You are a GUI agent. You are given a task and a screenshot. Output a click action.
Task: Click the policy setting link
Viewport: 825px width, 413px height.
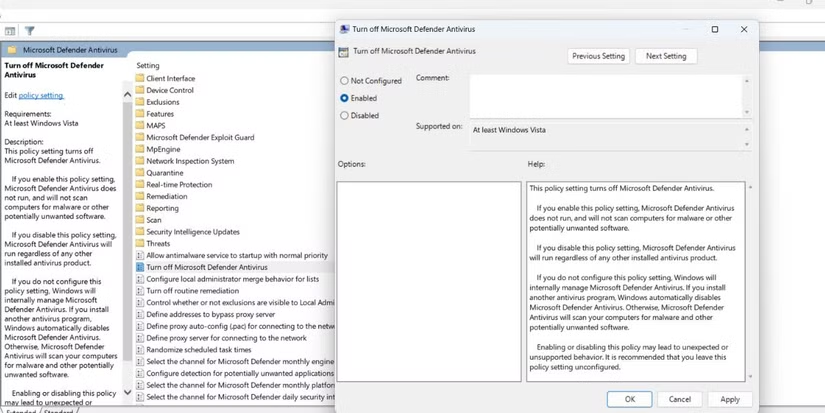[41, 95]
